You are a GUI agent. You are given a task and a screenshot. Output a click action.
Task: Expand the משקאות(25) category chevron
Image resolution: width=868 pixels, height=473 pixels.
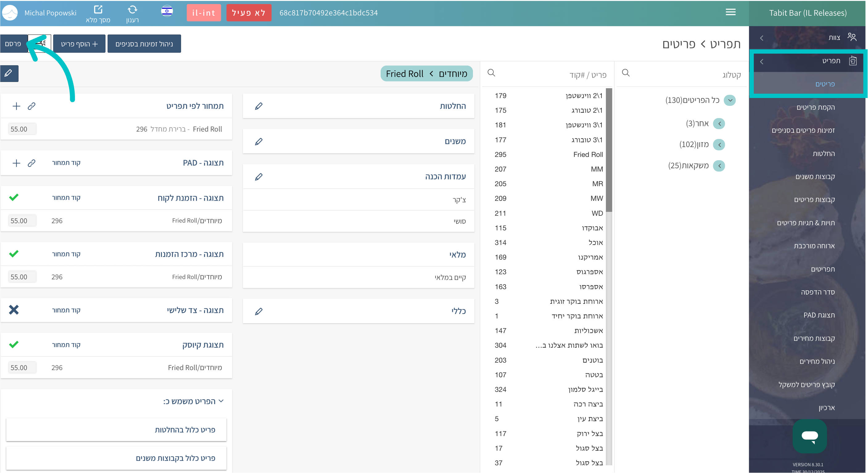pyautogui.click(x=719, y=166)
